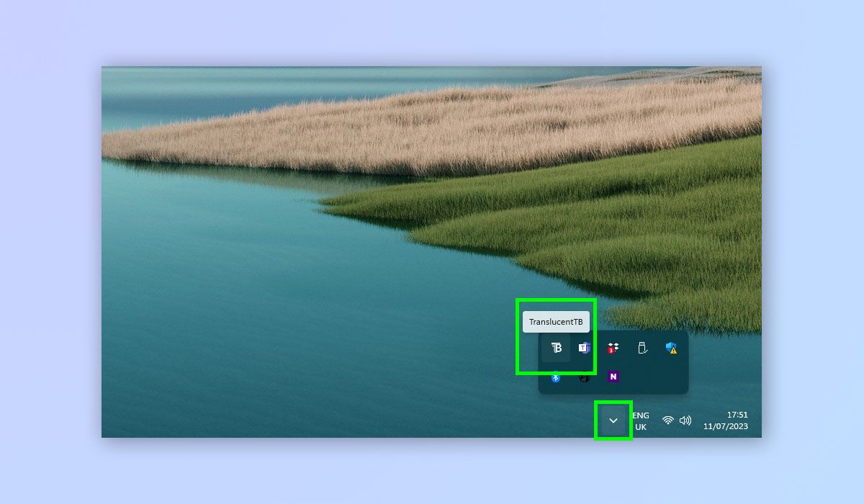864x504 pixels.
Task: Open Dropbox from the tray flyout
Action: [x=613, y=348]
